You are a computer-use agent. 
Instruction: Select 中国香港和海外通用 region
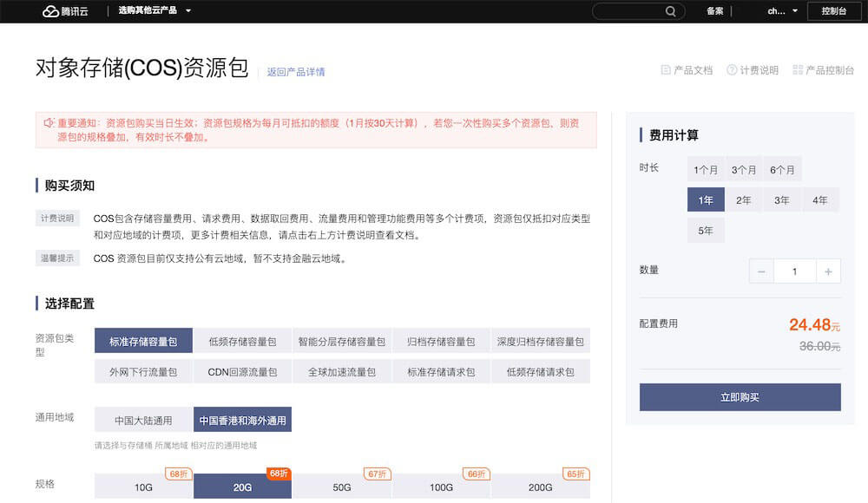tap(242, 420)
